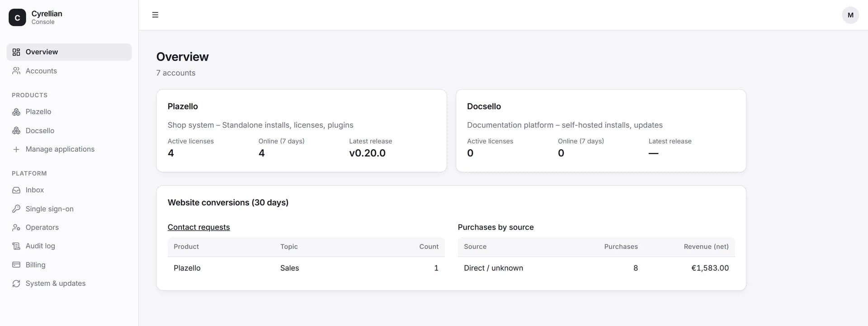
Task: Click the Single sign-on key icon
Action: [16, 209]
